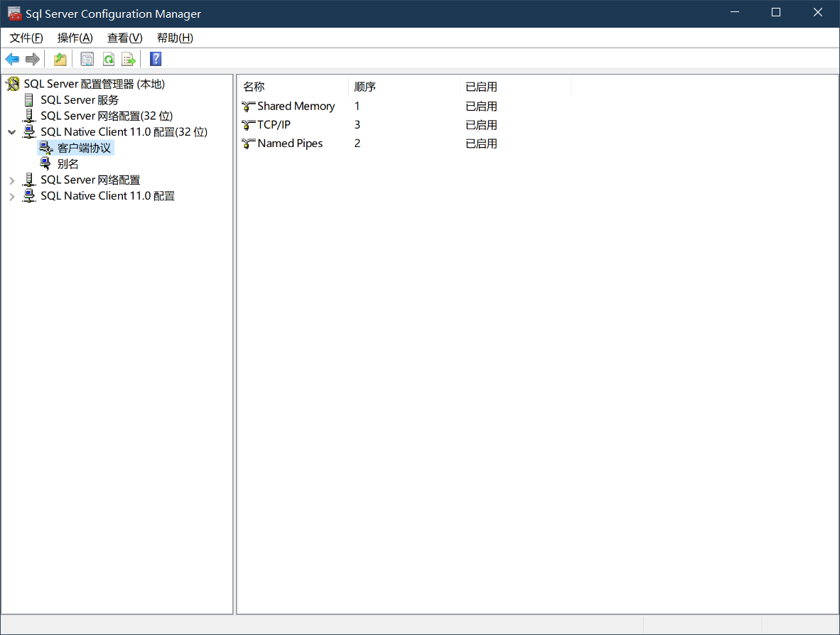The width and height of the screenshot is (840, 635).
Task: Click the SQL Server 配置管理器 root icon
Action: click(x=13, y=84)
